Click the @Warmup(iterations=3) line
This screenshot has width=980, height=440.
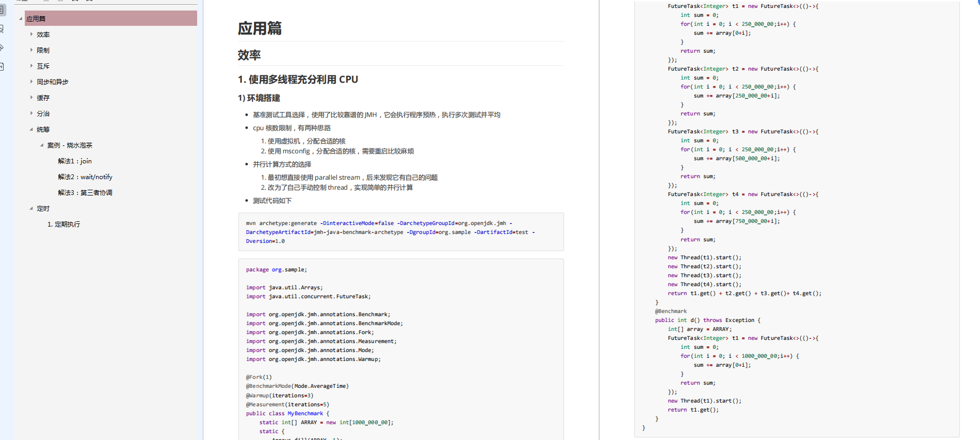pyautogui.click(x=279, y=395)
